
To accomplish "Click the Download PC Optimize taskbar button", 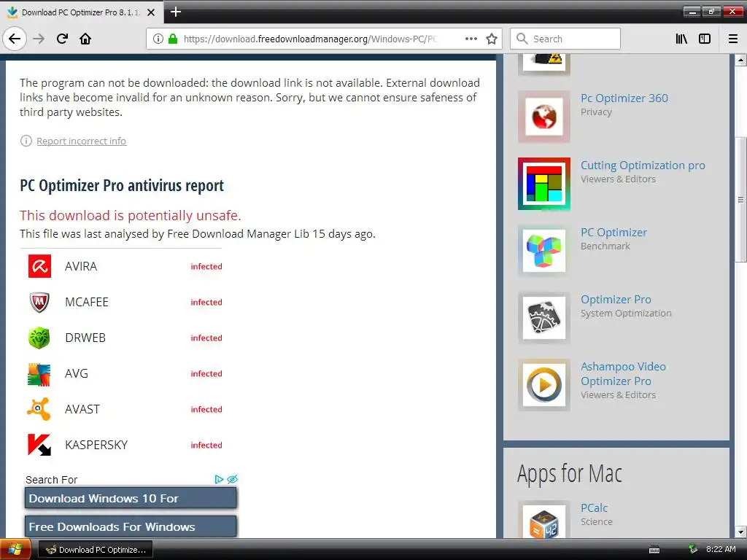I will pos(96,550).
